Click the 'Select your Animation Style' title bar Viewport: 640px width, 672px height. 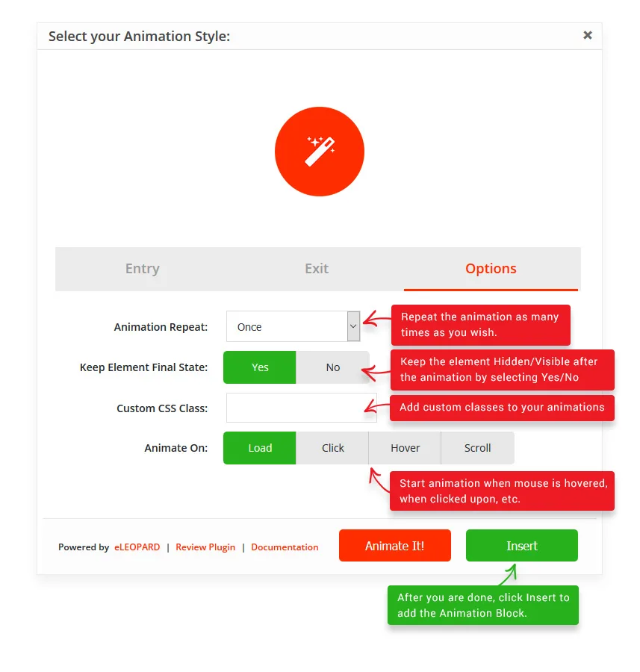coord(320,37)
